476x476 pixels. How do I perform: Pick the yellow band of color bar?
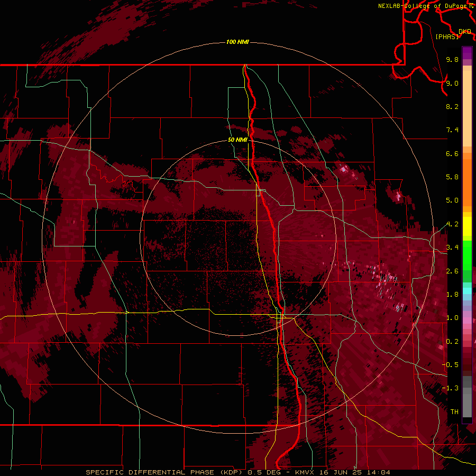pyautogui.click(x=467, y=226)
